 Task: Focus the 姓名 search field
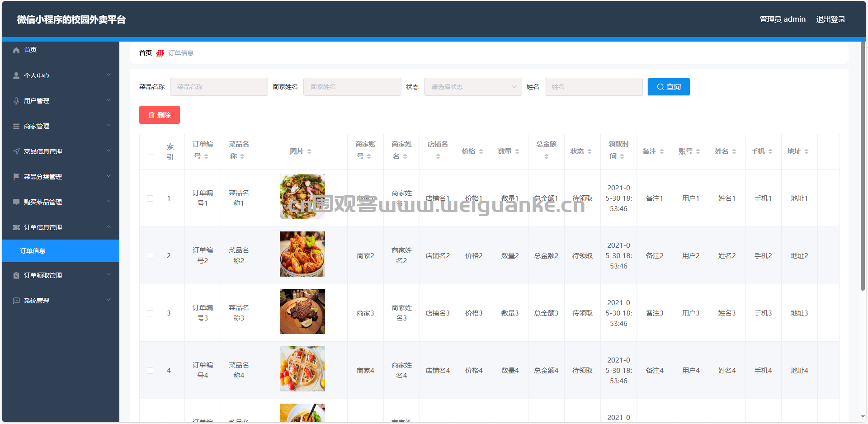click(x=594, y=87)
